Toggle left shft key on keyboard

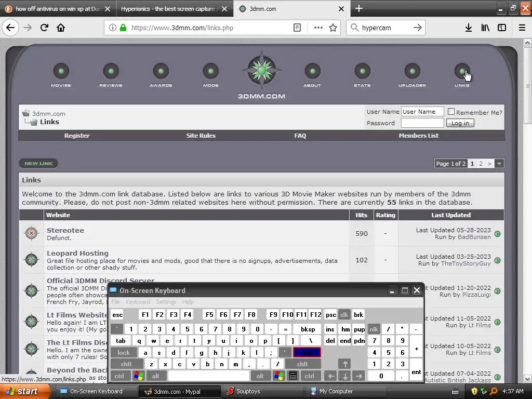(x=126, y=364)
